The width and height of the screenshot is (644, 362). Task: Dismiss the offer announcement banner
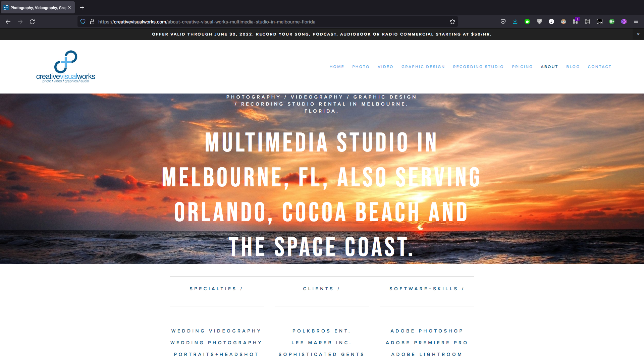(638, 34)
